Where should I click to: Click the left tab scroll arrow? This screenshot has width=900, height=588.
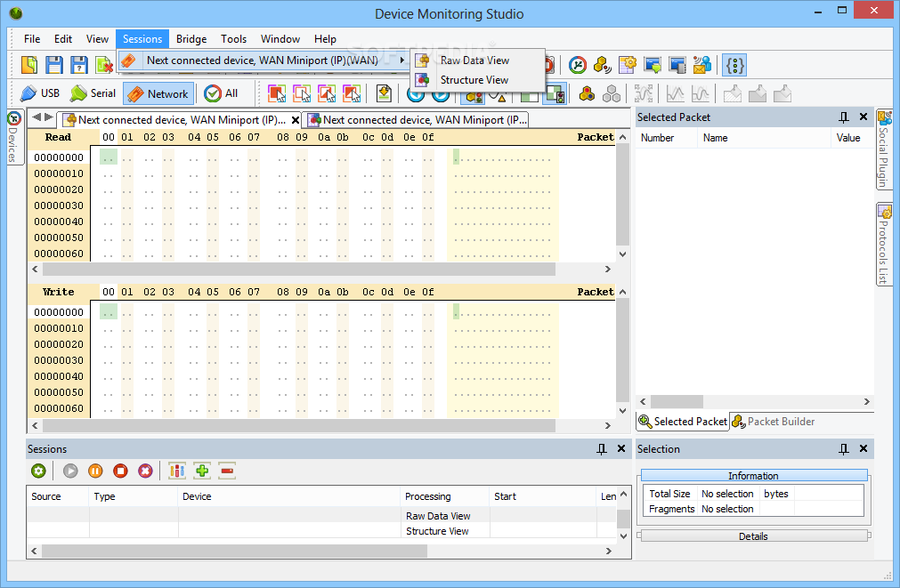pos(36,117)
